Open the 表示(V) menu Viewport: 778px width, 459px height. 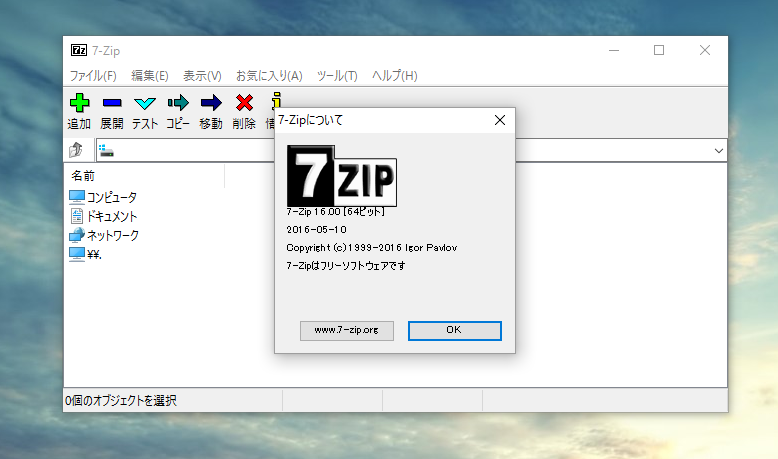202,76
